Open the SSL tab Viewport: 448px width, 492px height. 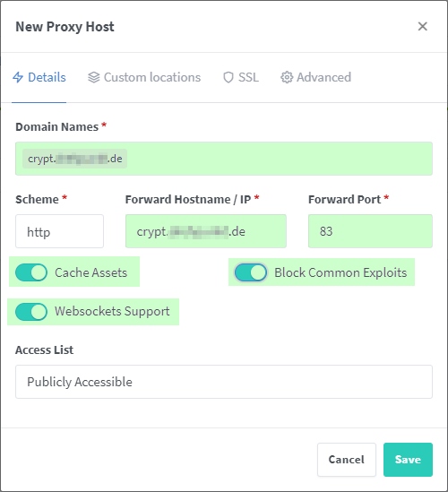coord(241,77)
